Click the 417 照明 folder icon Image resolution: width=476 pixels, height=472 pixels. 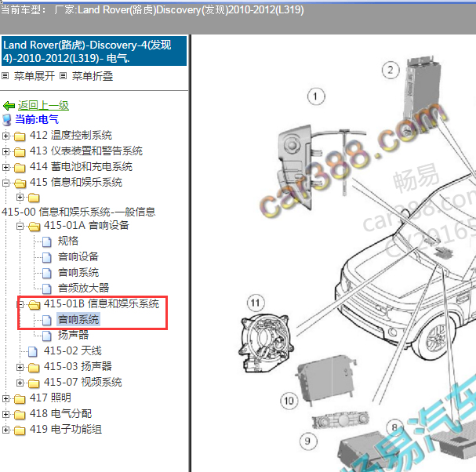pos(20,399)
